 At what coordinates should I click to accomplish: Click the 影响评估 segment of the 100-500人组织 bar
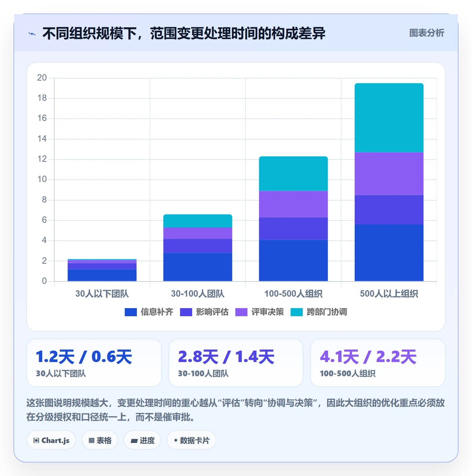pyautogui.click(x=293, y=229)
